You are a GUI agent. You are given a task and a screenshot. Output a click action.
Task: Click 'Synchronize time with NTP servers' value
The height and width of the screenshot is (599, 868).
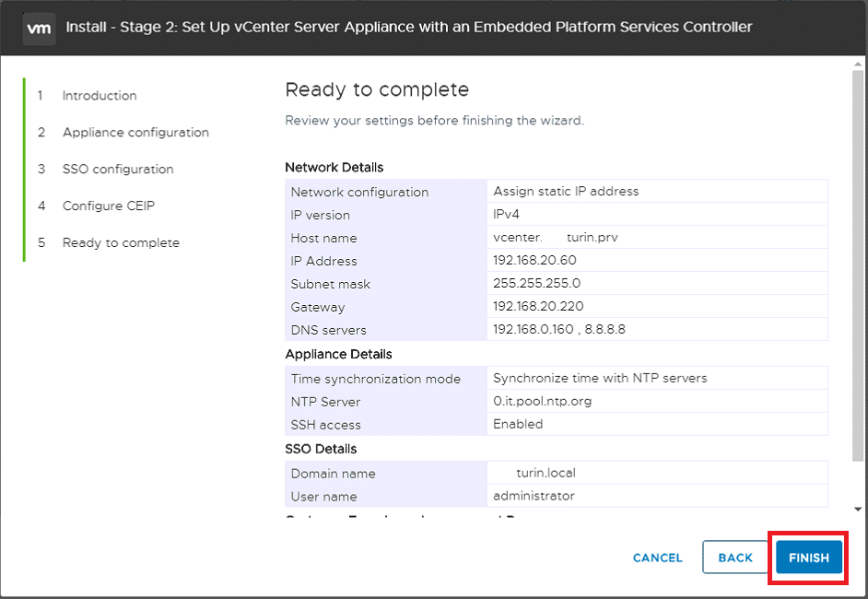600,378
